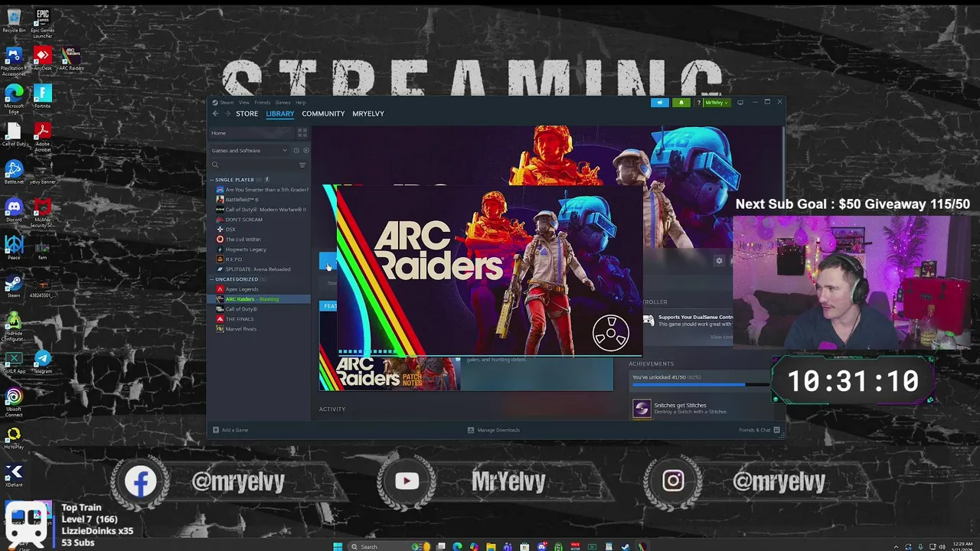This screenshot has width=980, height=551.
Task: Switch to the LIBRARY tab
Action: tap(279, 113)
